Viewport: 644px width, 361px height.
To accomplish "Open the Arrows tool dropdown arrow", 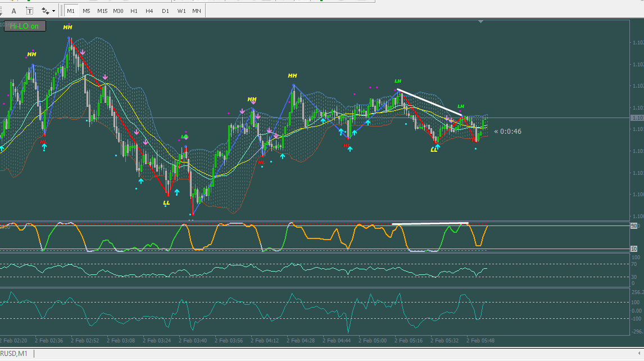I will pyautogui.click(x=54, y=11).
